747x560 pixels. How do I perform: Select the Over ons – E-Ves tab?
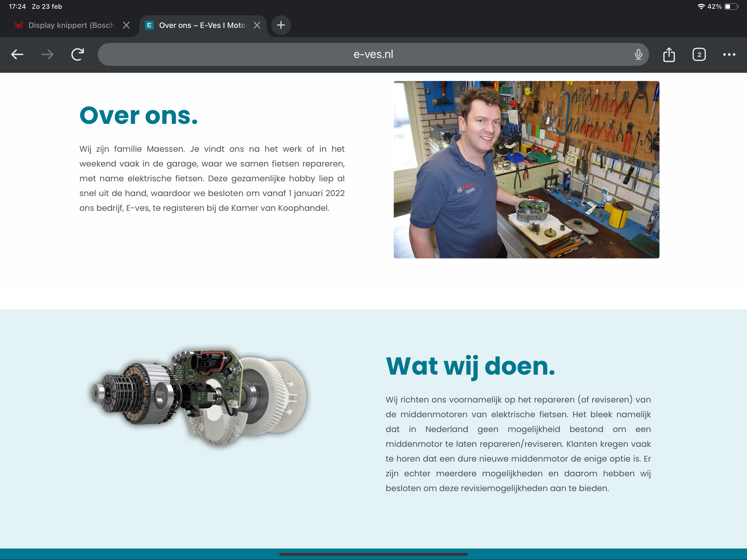(202, 25)
